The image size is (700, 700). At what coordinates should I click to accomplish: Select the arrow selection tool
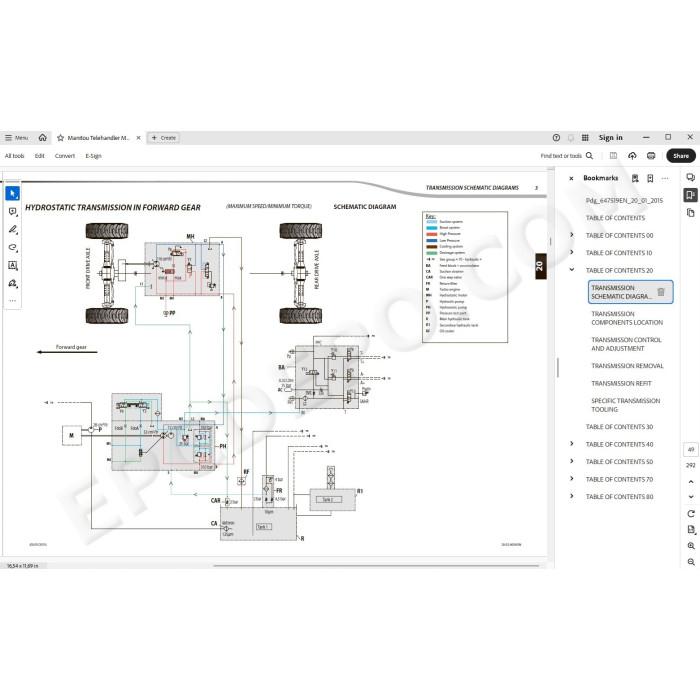click(x=12, y=194)
